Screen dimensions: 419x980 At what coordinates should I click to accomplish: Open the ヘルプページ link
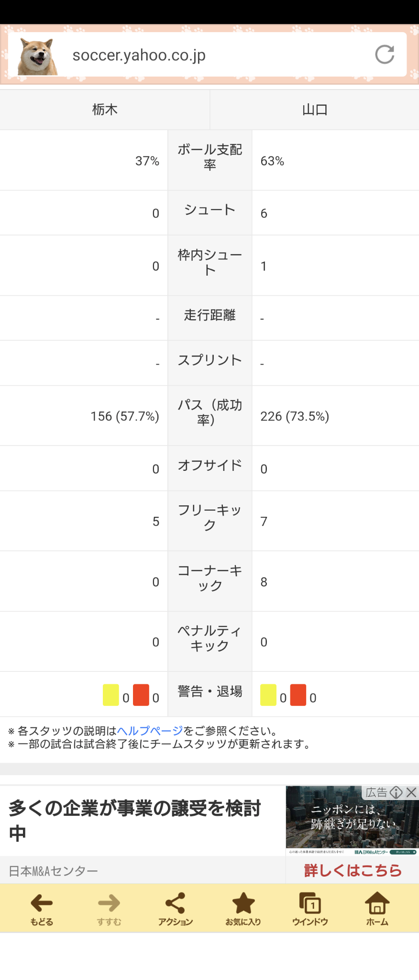pyautogui.click(x=150, y=731)
